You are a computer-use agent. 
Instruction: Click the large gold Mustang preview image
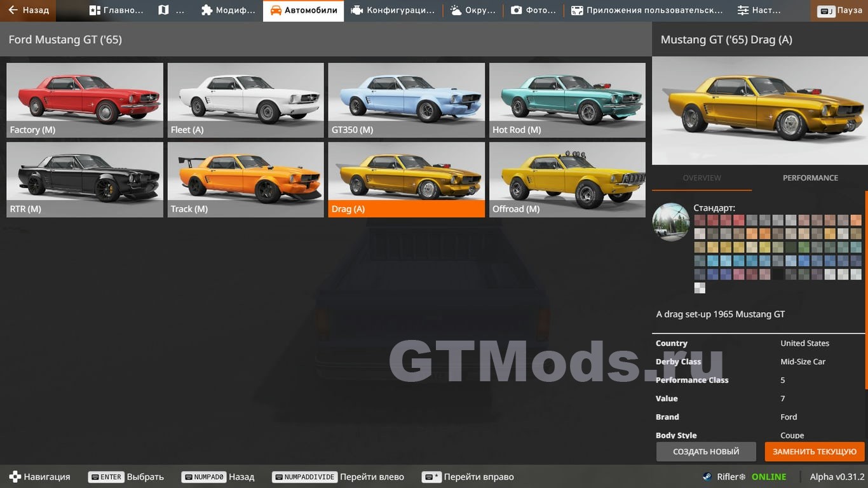(x=760, y=111)
